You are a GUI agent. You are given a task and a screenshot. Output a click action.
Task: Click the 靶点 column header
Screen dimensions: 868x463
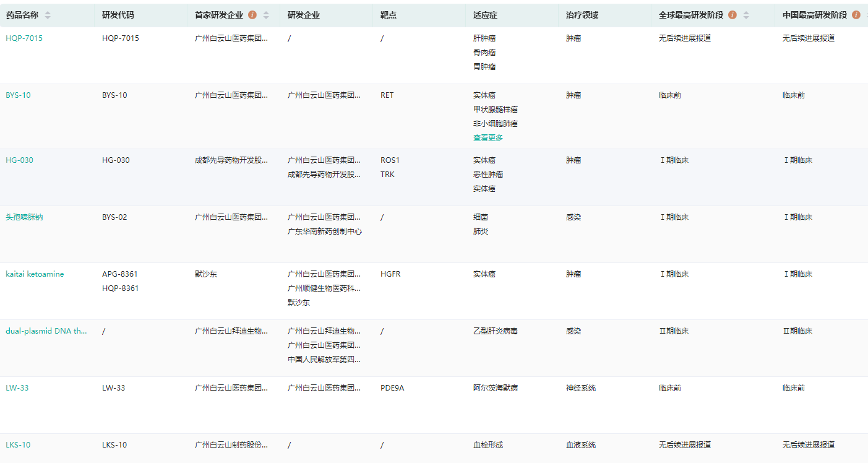pyautogui.click(x=389, y=15)
